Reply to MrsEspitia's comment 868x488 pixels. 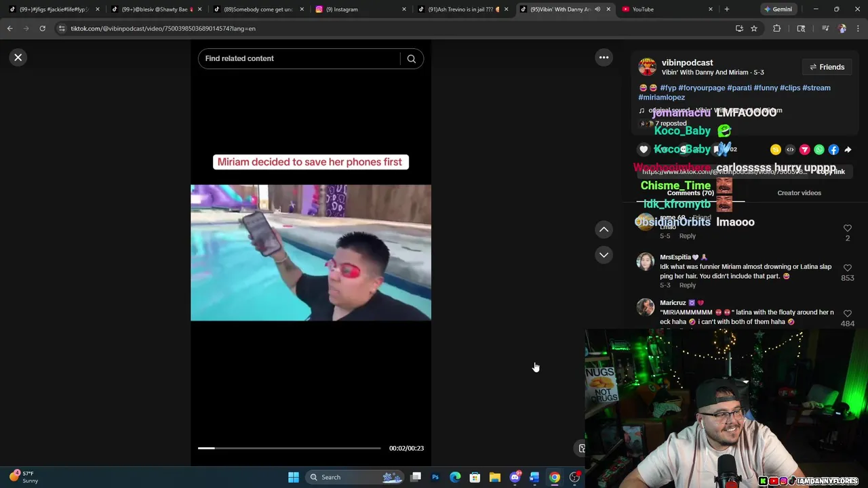[688, 285]
